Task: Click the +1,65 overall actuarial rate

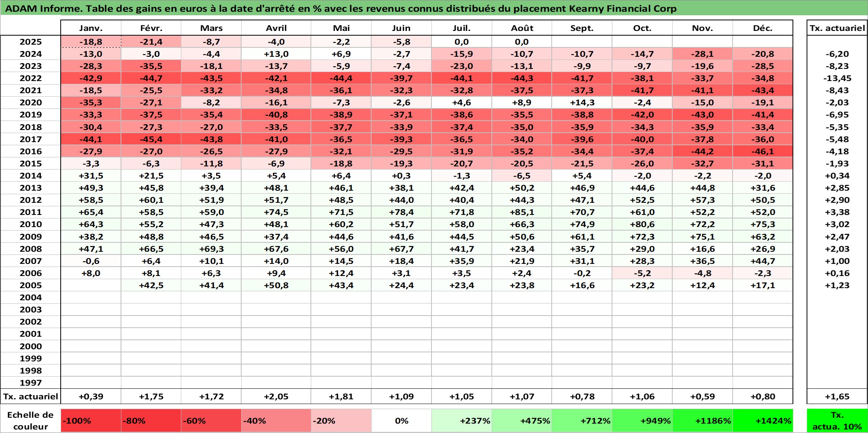Action: [837, 397]
